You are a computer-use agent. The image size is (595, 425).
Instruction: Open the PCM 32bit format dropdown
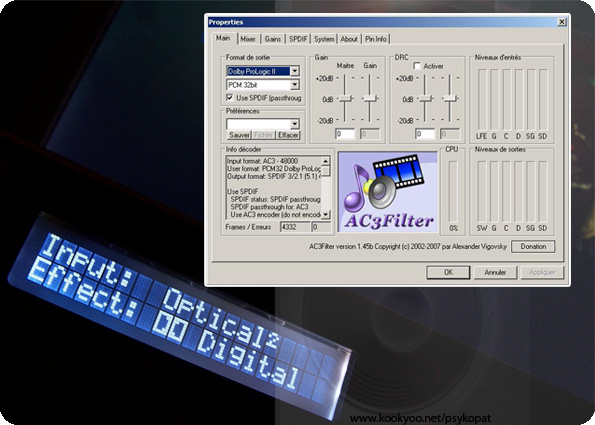pyautogui.click(x=295, y=85)
